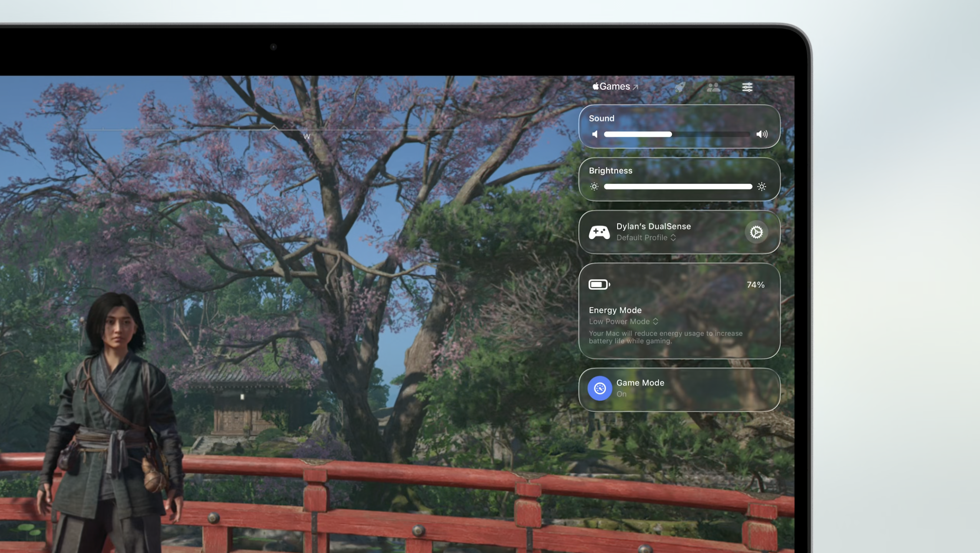Open the settings sliders tab

coord(747,87)
